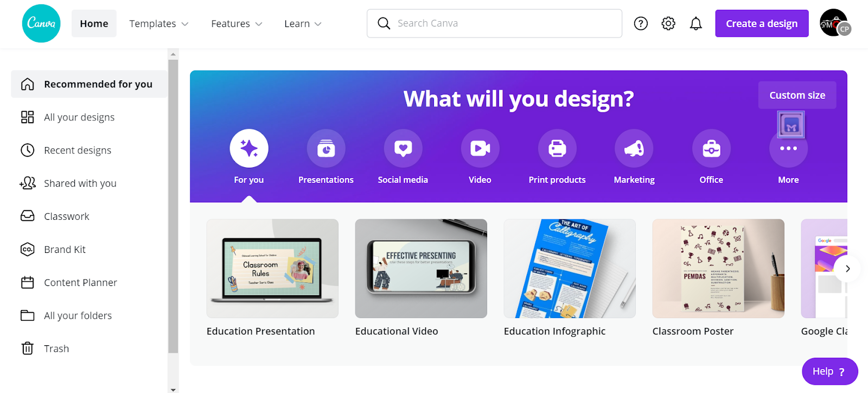
Task: Expand the Templates dropdown menu
Action: point(159,23)
